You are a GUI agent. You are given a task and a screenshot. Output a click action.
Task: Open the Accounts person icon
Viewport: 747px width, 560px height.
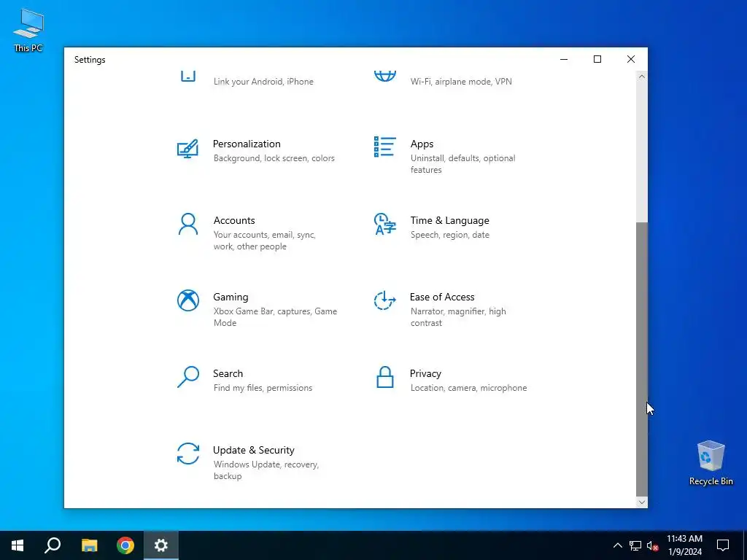(x=187, y=224)
